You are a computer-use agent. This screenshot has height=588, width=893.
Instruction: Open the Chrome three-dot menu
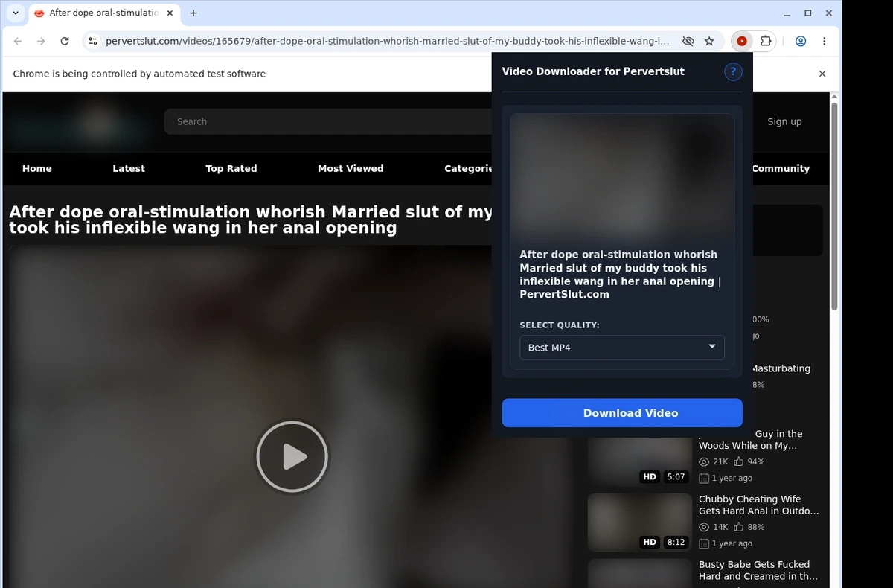825,42
